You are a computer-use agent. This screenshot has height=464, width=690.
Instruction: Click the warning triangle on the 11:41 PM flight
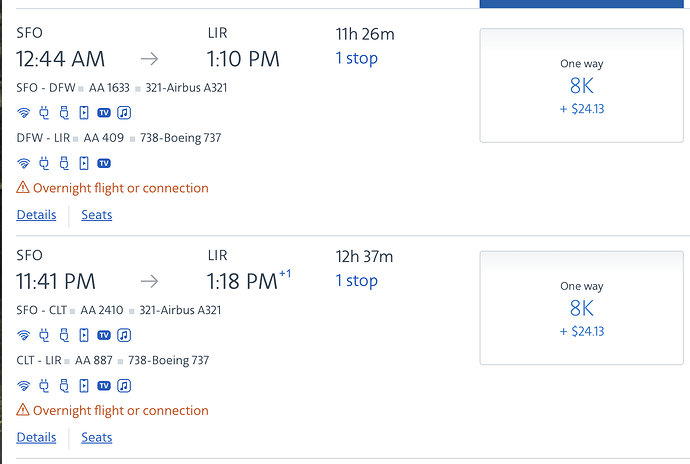[x=23, y=410]
